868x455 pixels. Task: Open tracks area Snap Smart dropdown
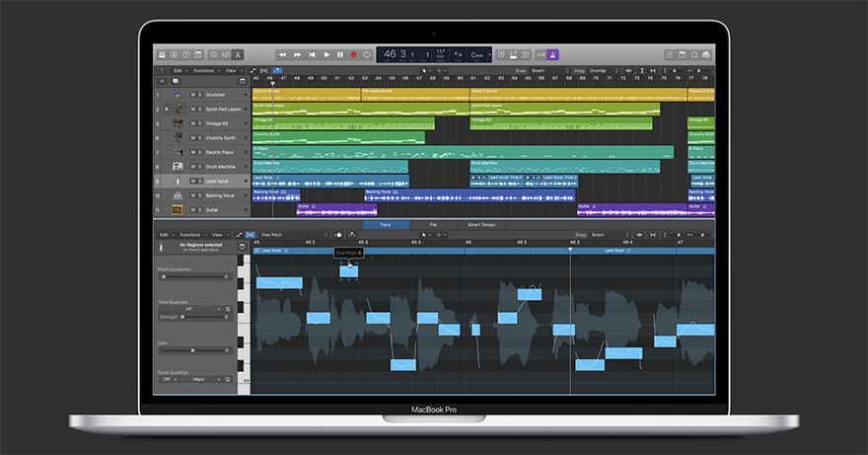coord(549,71)
